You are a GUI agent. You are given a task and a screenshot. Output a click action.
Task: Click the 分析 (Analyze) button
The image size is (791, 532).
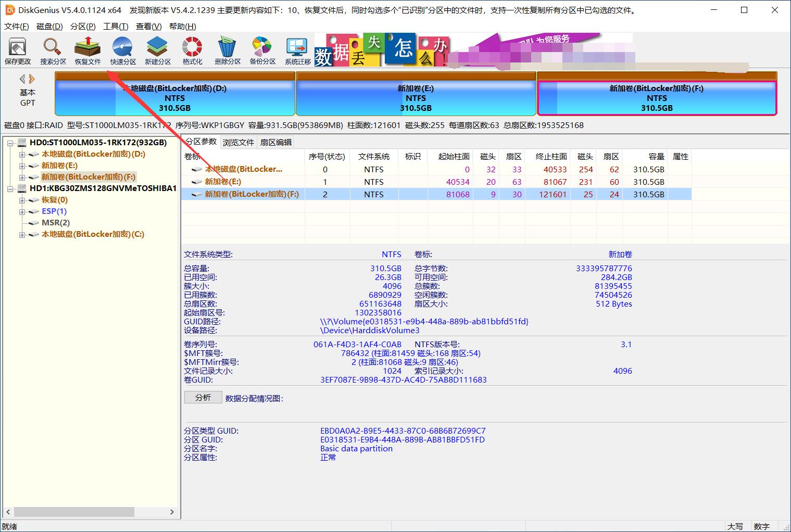point(203,397)
